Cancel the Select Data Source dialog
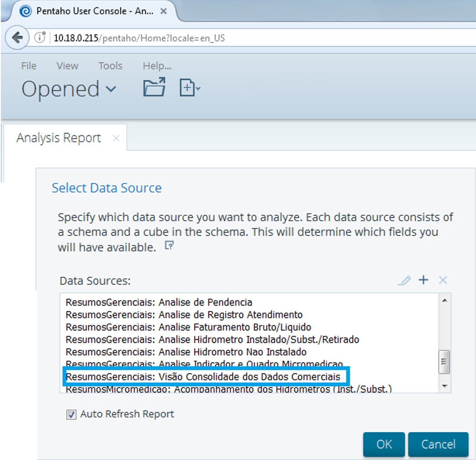This screenshot has width=476, height=460. 438,444
